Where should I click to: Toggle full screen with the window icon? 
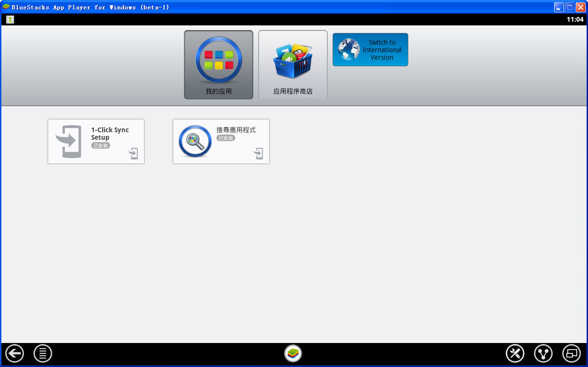(x=572, y=353)
